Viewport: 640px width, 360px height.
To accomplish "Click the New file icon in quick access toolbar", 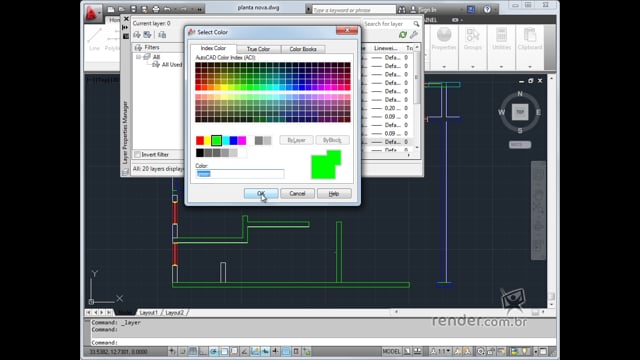I will [111, 9].
